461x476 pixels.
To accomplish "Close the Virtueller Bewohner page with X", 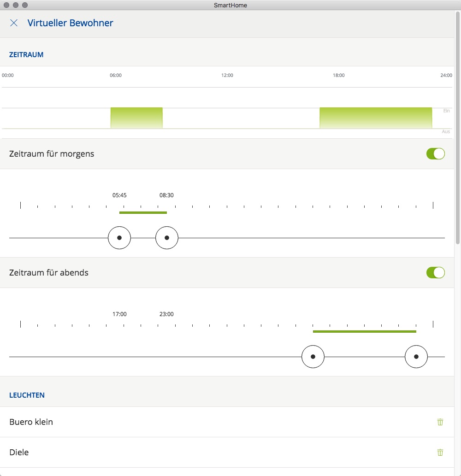I will pyautogui.click(x=14, y=23).
